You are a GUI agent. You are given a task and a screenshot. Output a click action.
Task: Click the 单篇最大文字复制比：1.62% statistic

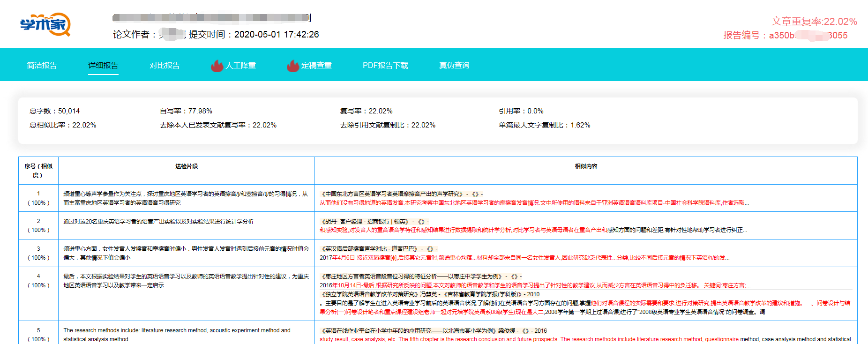[x=545, y=125]
